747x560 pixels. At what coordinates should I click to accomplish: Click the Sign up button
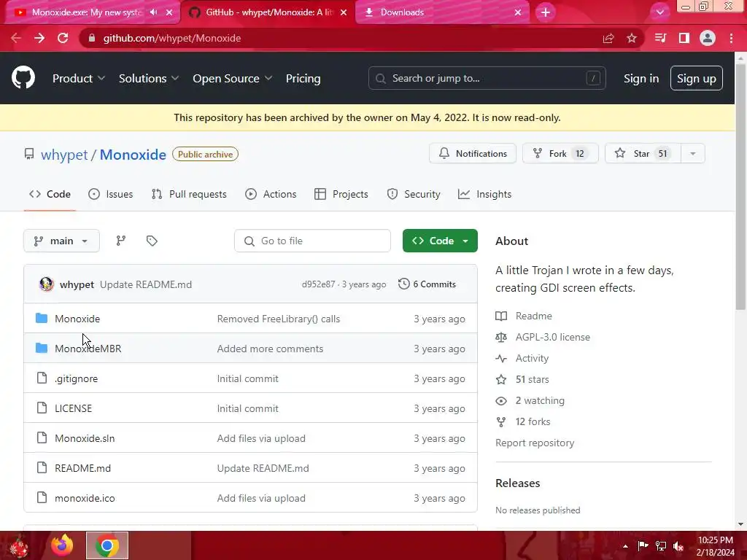point(696,79)
